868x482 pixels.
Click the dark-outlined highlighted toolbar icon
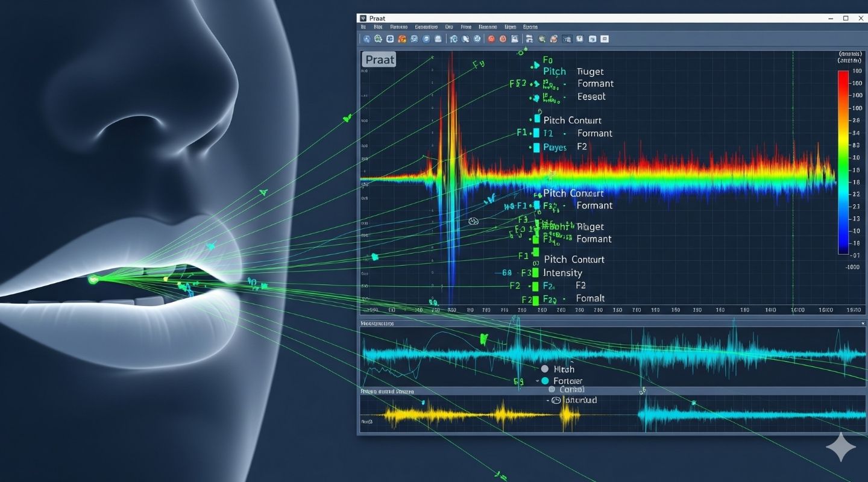click(567, 39)
